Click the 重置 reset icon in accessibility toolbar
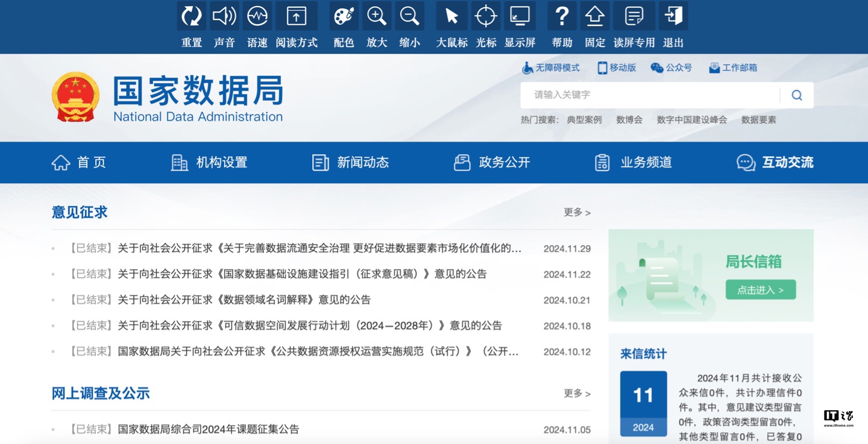 point(192,16)
